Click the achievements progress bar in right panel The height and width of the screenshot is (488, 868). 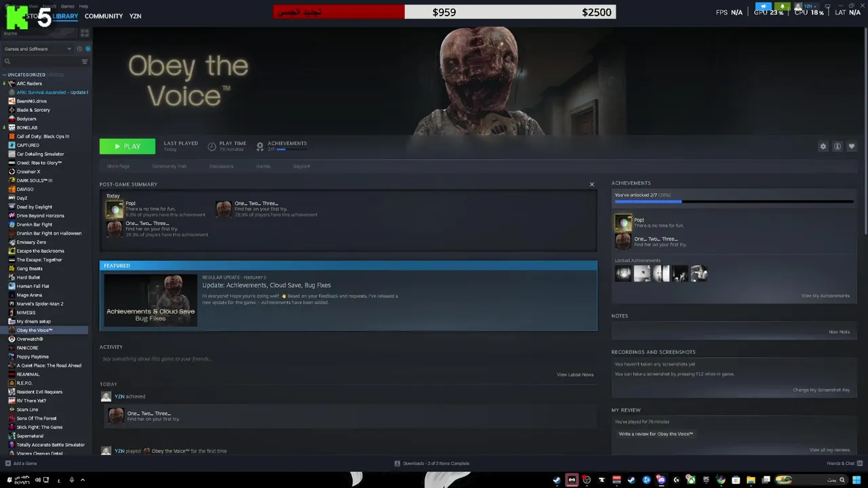[x=734, y=201]
